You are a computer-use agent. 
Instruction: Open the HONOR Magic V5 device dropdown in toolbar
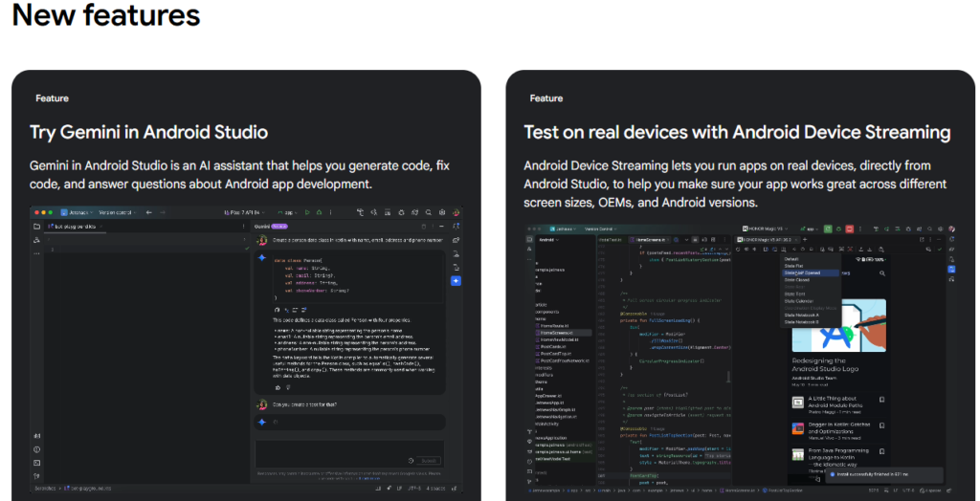pyautogui.click(x=766, y=229)
